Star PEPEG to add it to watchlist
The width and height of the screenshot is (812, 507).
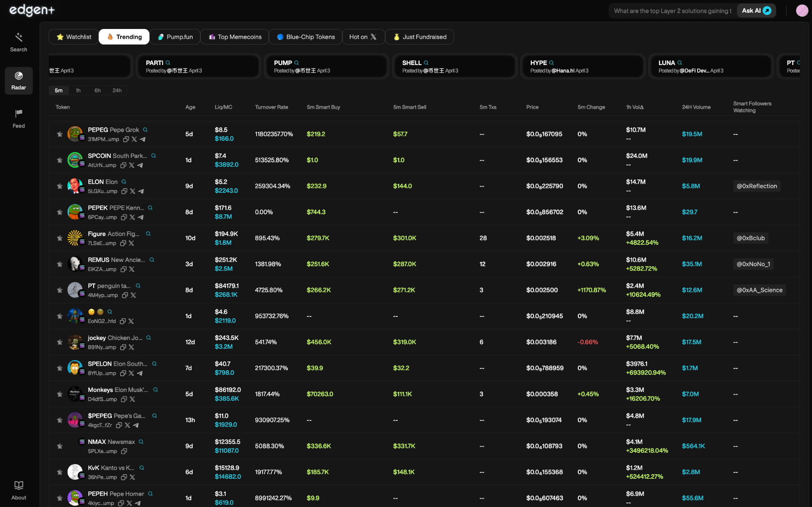coord(60,134)
